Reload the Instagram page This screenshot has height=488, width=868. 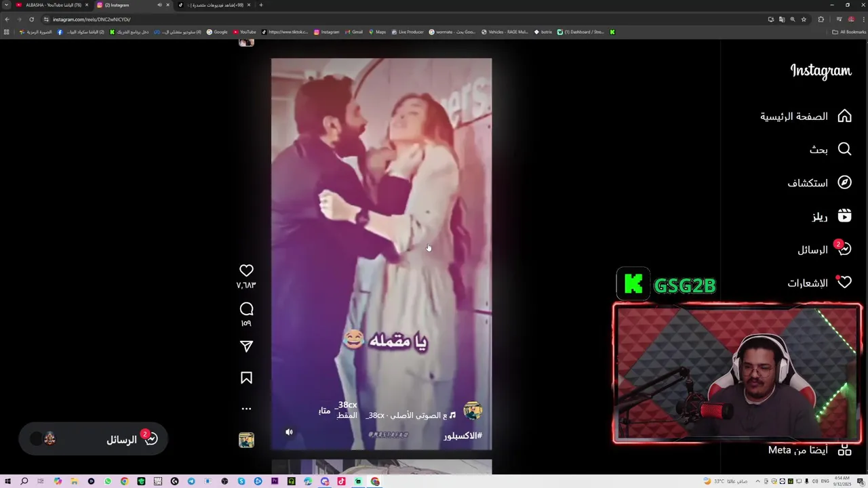pos(31,19)
